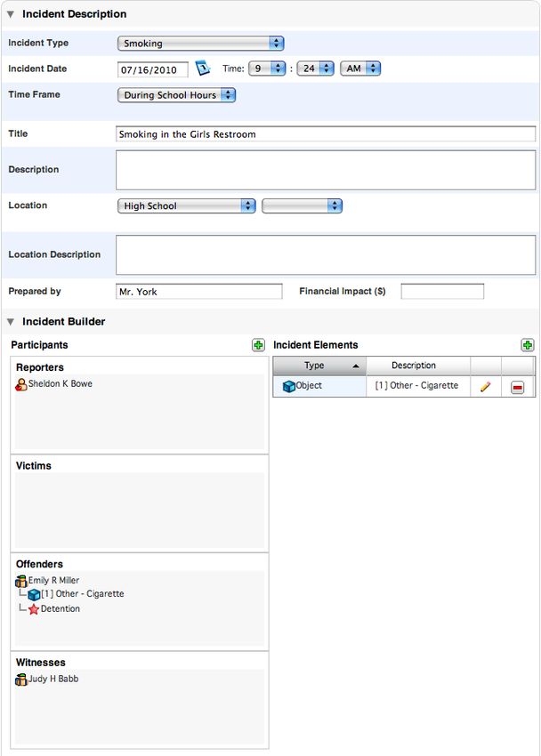
Task: Click the Judy H Babb witness icon
Action: tap(20, 680)
